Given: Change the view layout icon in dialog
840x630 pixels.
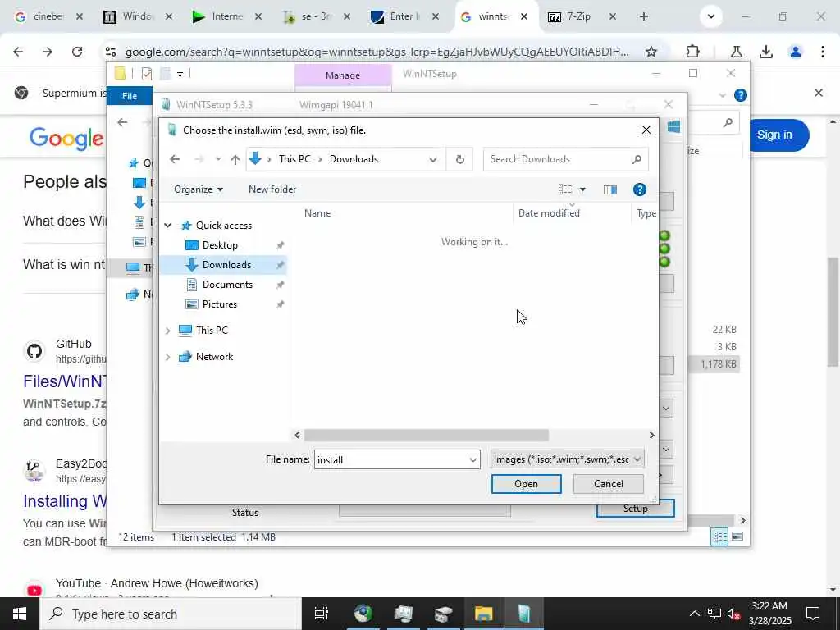Looking at the screenshot, I should 565,189.
